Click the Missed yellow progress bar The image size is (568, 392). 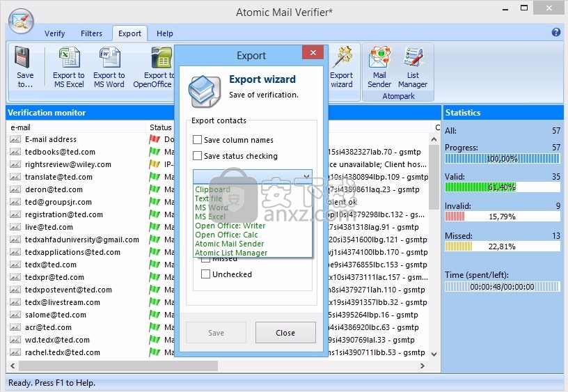tap(502, 246)
